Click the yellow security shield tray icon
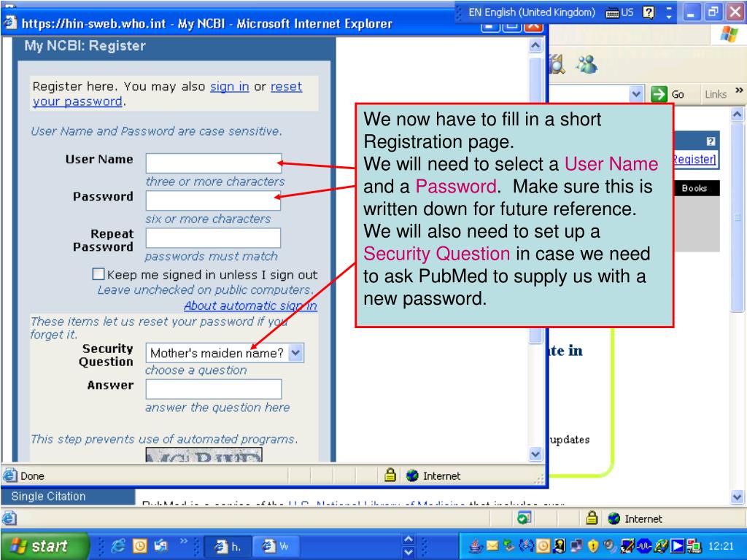Viewport: 747px width, 560px height. pos(592,545)
